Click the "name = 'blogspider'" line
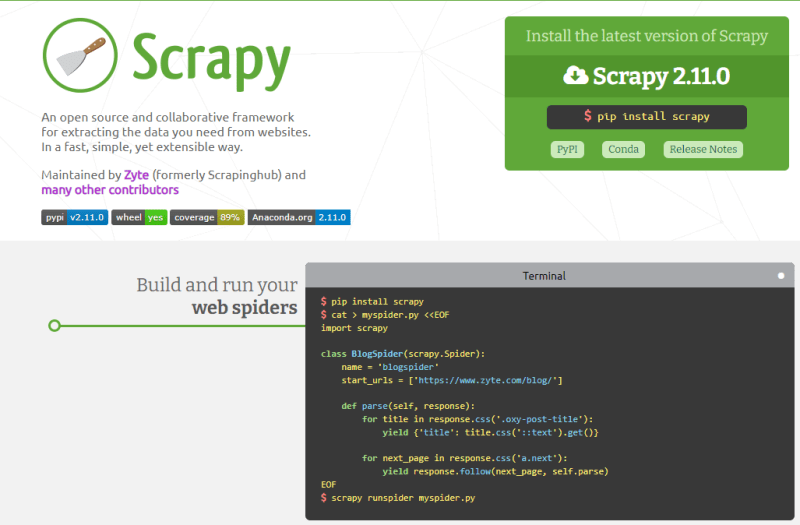The width and height of the screenshot is (800, 525). (x=390, y=367)
